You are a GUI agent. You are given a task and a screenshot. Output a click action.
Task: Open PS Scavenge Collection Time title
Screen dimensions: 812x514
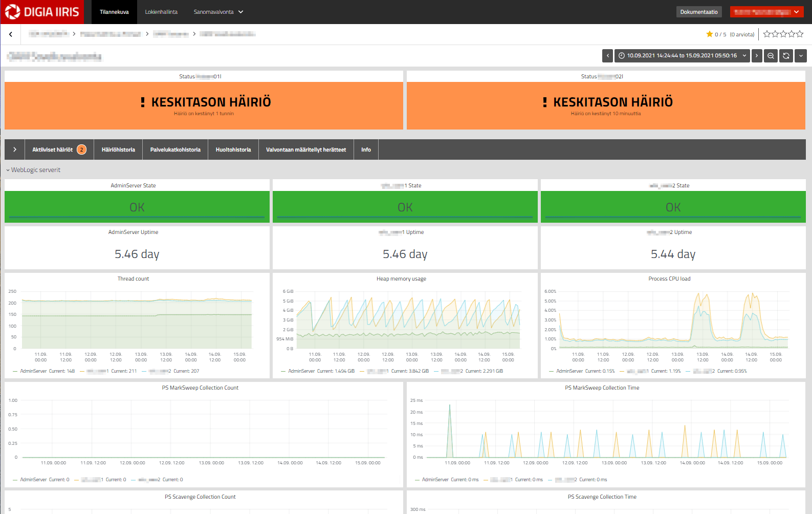(x=602, y=497)
